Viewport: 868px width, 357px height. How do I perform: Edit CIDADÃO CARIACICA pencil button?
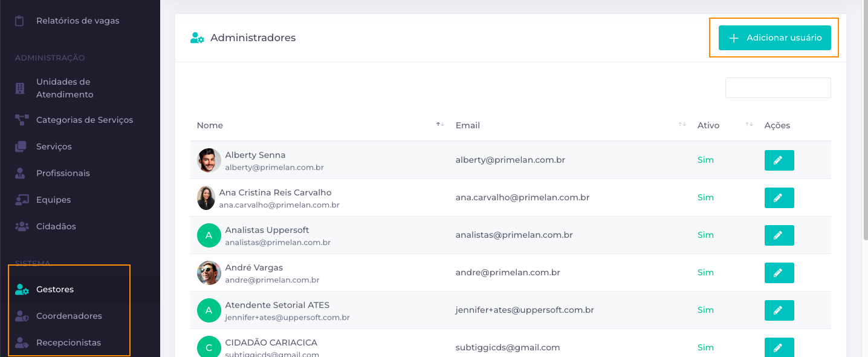(779, 348)
